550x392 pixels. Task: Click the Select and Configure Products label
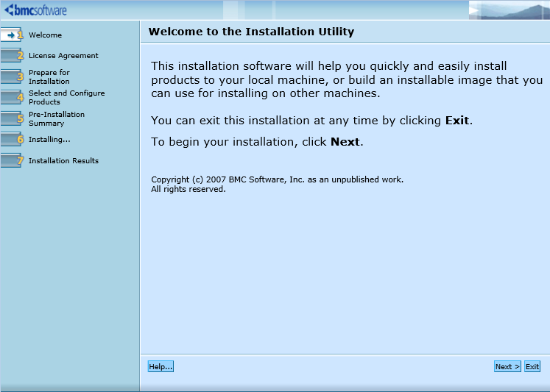(67, 97)
